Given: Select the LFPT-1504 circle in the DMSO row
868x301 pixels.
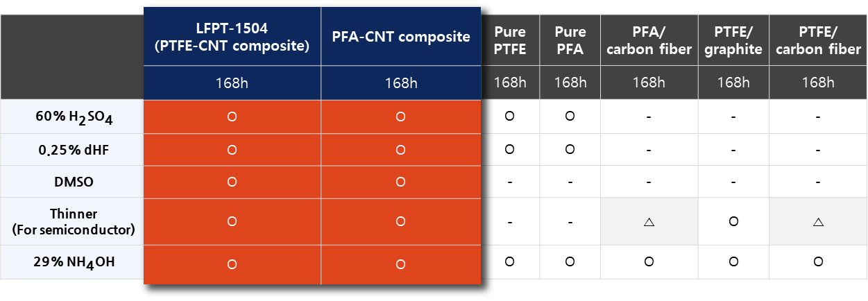Looking at the screenshot, I should [x=232, y=182].
